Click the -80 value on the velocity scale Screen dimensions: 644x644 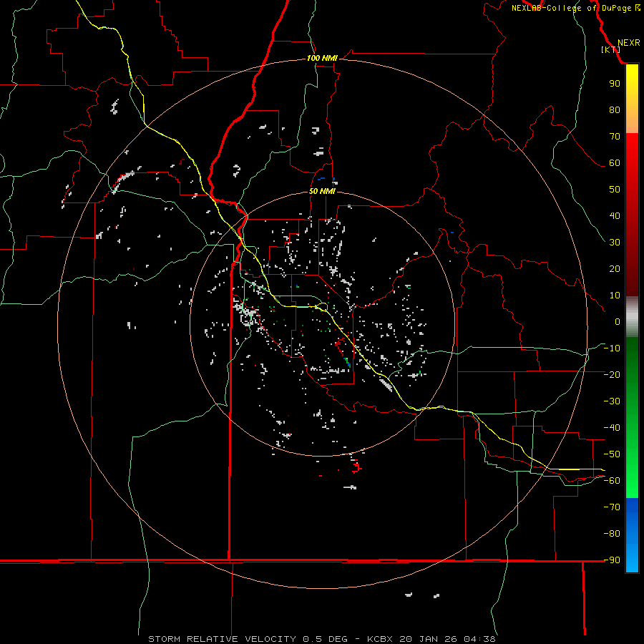point(612,534)
